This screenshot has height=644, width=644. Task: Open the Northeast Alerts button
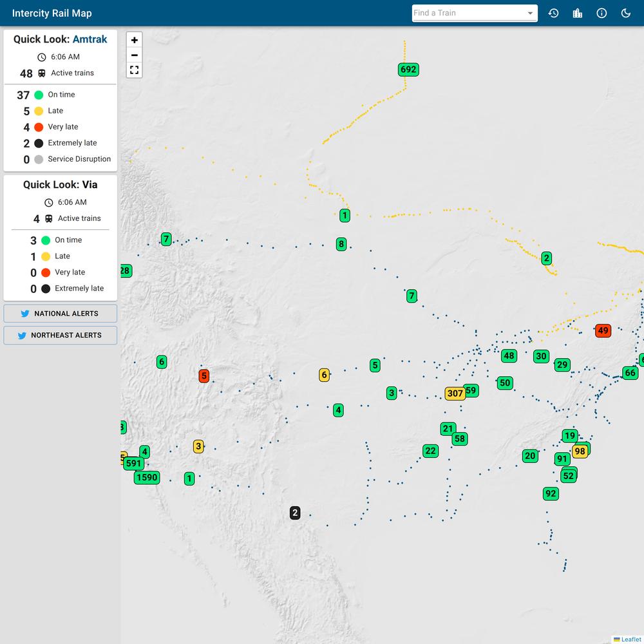tap(61, 335)
